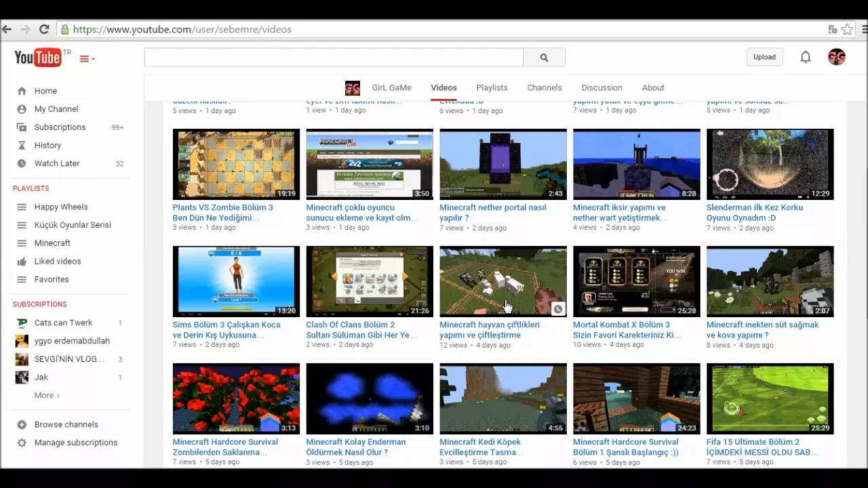
Task: Click the browser address bar URL
Action: pos(182,29)
